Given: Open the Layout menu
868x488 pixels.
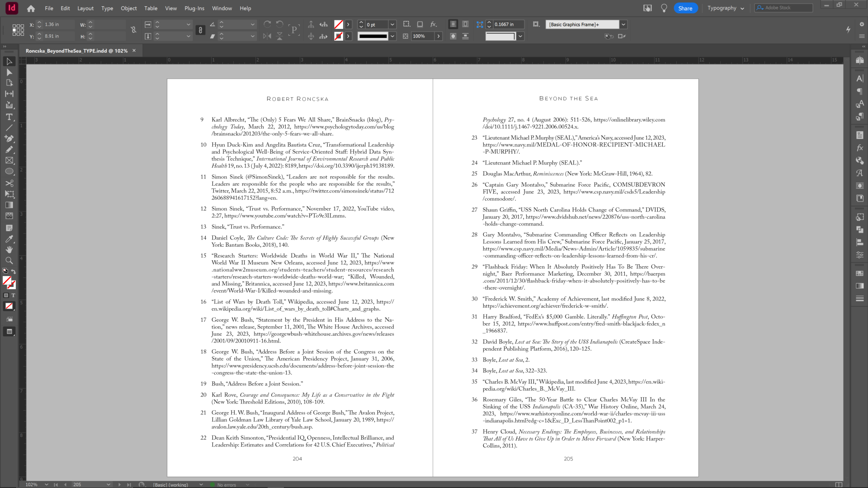Looking at the screenshot, I should [85, 8].
